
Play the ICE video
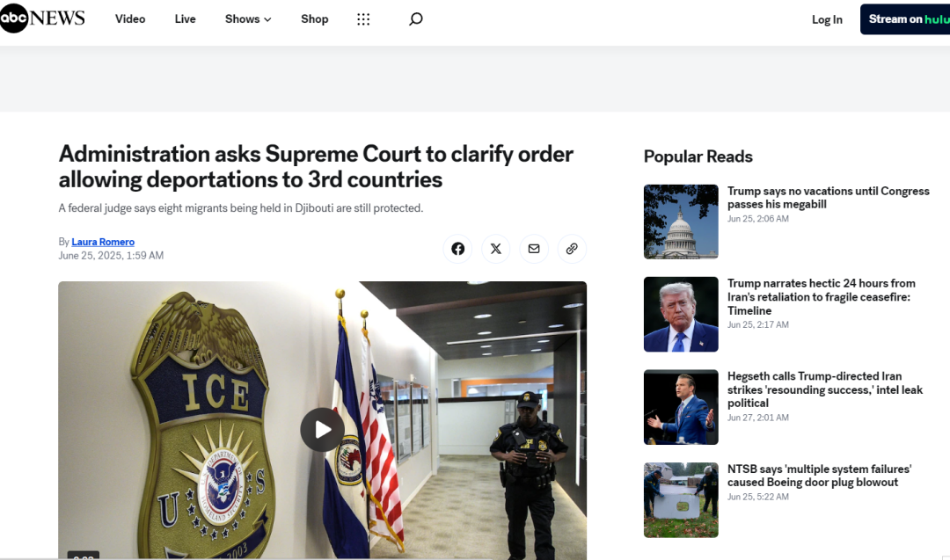[322, 429]
